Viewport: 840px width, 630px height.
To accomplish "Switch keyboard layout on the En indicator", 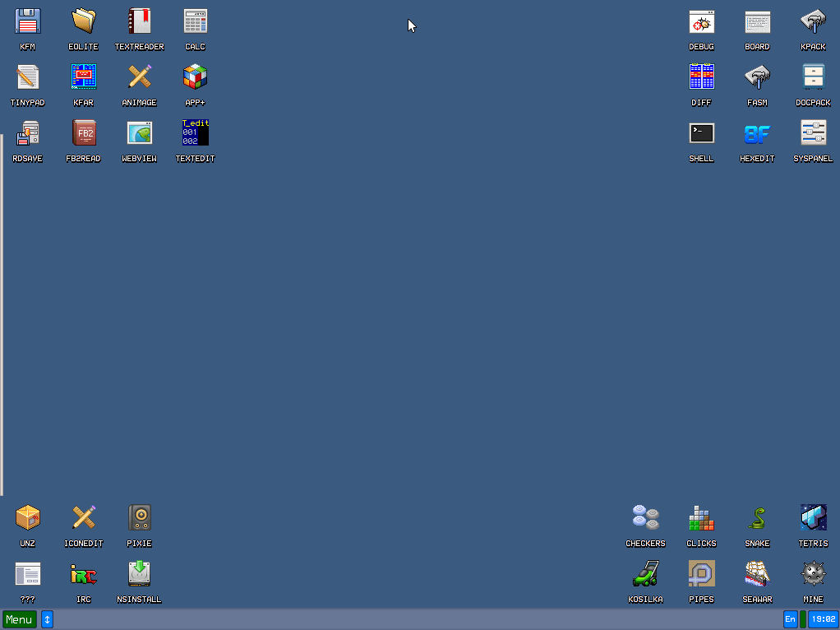I will [x=789, y=619].
